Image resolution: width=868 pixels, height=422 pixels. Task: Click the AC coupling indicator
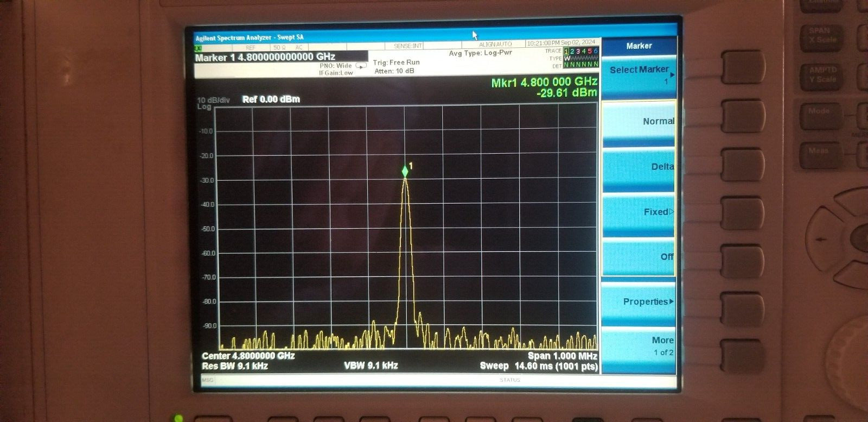pyautogui.click(x=299, y=48)
